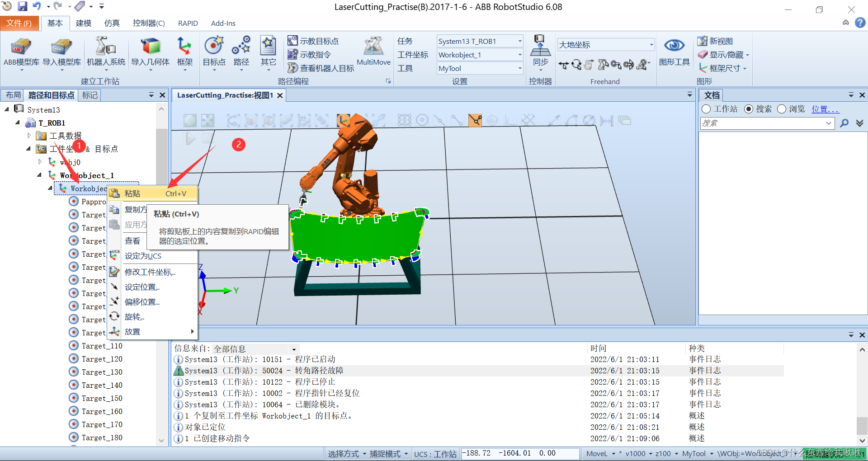Open the File menu button
The height and width of the screenshot is (461, 868).
19,23
